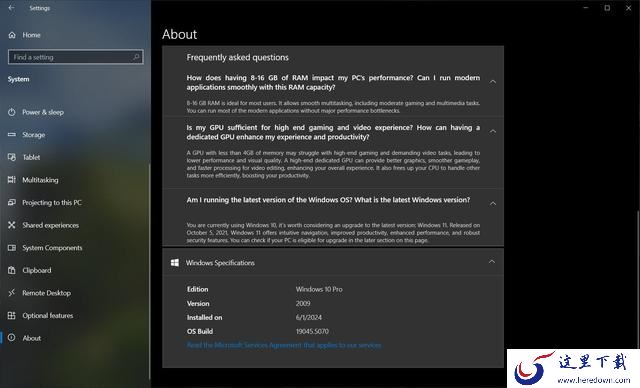Collapse the latest Windows version question

493,203
